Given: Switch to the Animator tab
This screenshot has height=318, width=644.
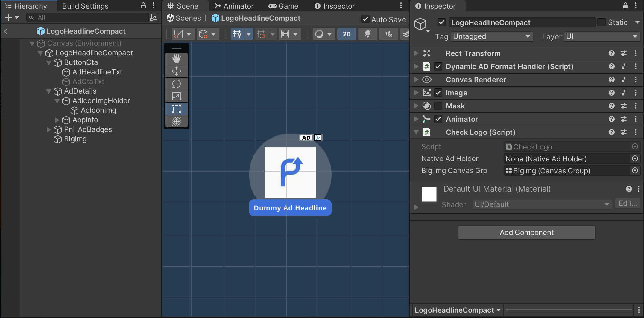Looking at the screenshot, I should click(x=234, y=6).
